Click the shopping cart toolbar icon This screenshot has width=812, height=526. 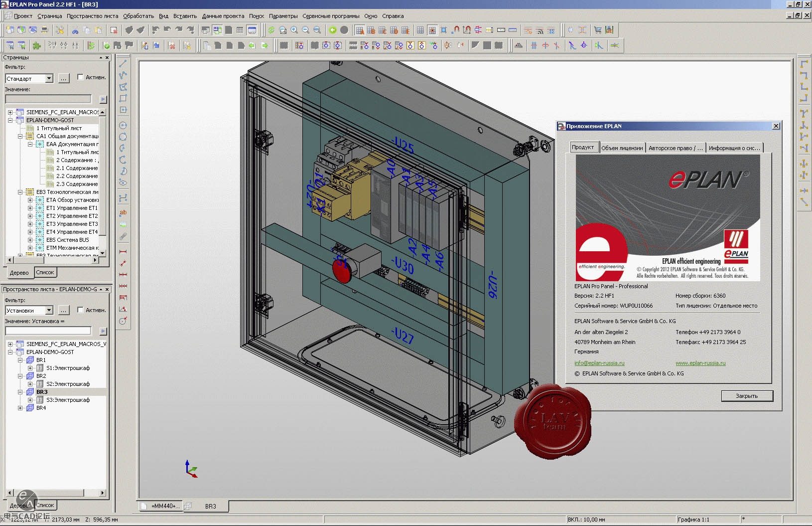(598, 30)
